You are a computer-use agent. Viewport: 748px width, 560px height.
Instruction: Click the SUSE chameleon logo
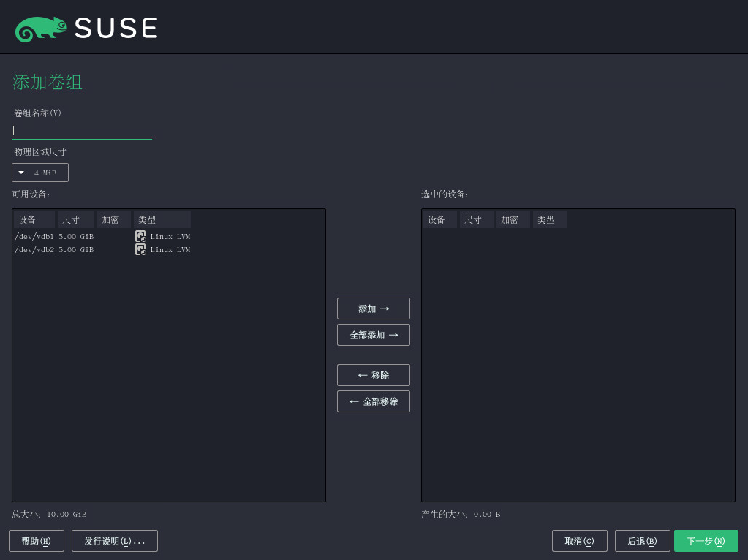pyautogui.click(x=41, y=29)
